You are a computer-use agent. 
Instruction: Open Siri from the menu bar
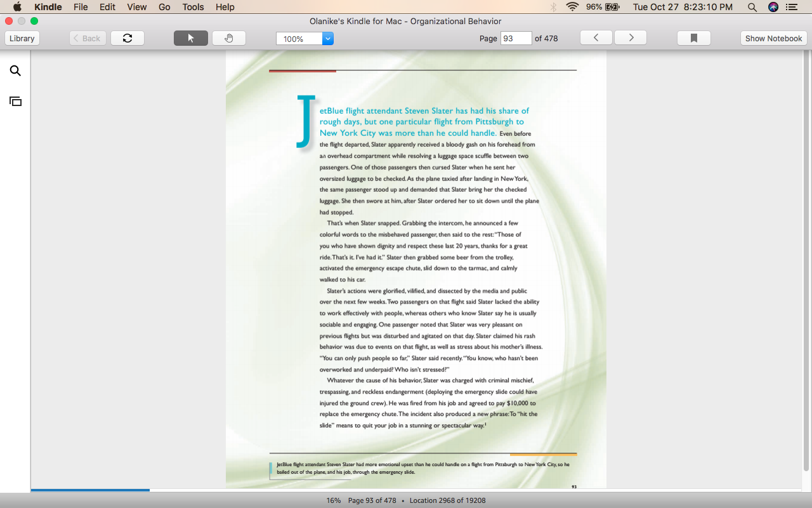(773, 7)
